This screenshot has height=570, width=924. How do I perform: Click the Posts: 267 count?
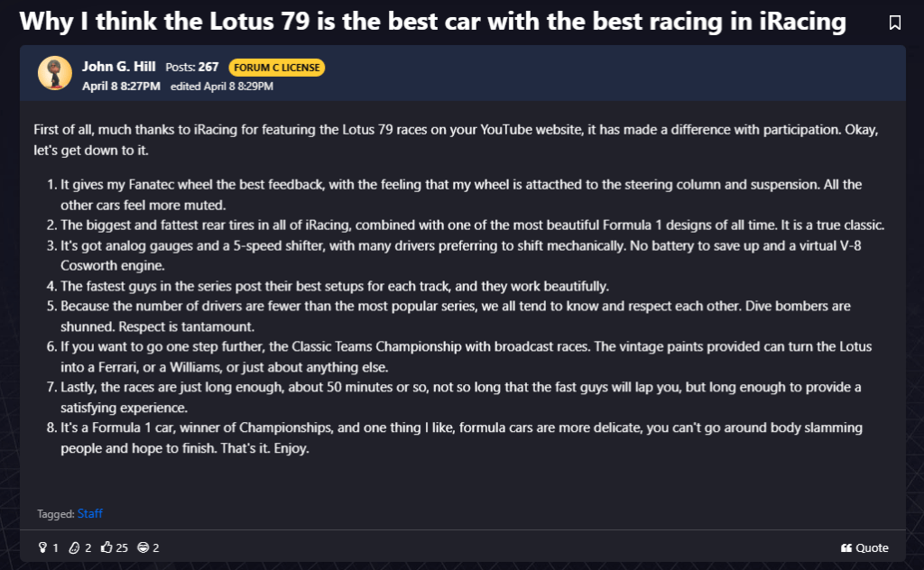[x=192, y=67]
